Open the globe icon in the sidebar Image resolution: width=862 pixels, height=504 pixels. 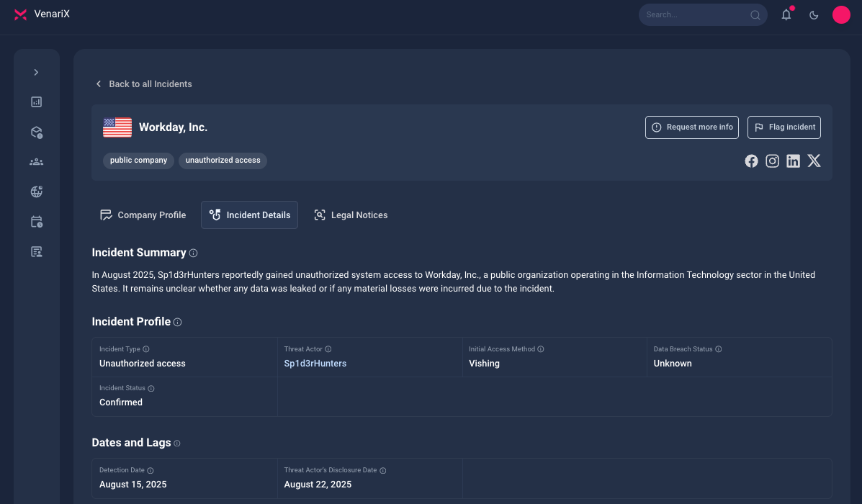pos(36,192)
